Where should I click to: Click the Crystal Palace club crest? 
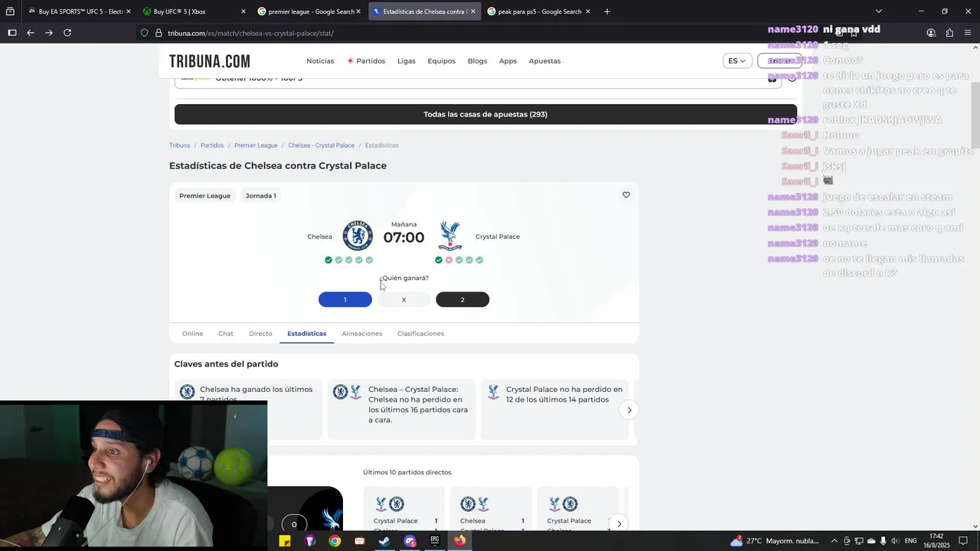click(450, 236)
